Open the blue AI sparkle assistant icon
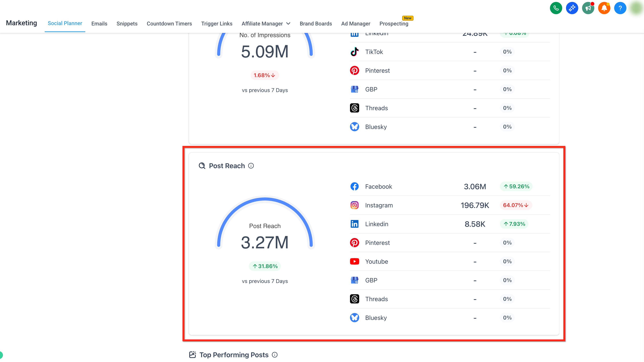 [572, 8]
